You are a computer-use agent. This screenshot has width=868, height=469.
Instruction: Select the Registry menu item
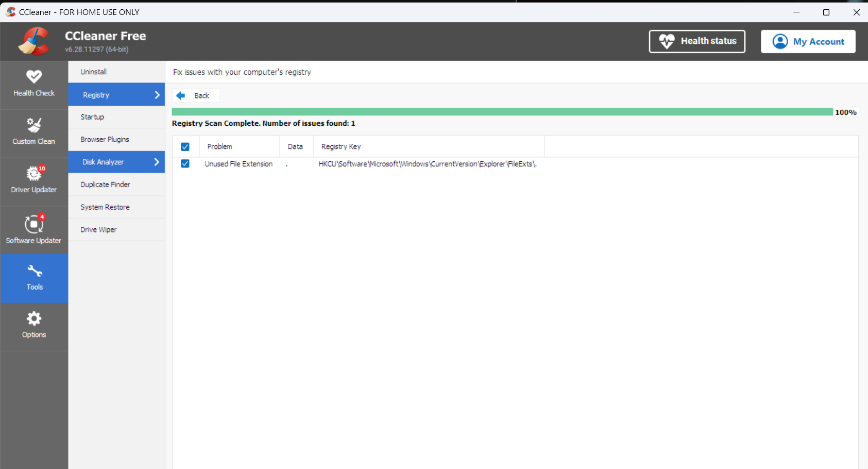click(x=116, y=95)
